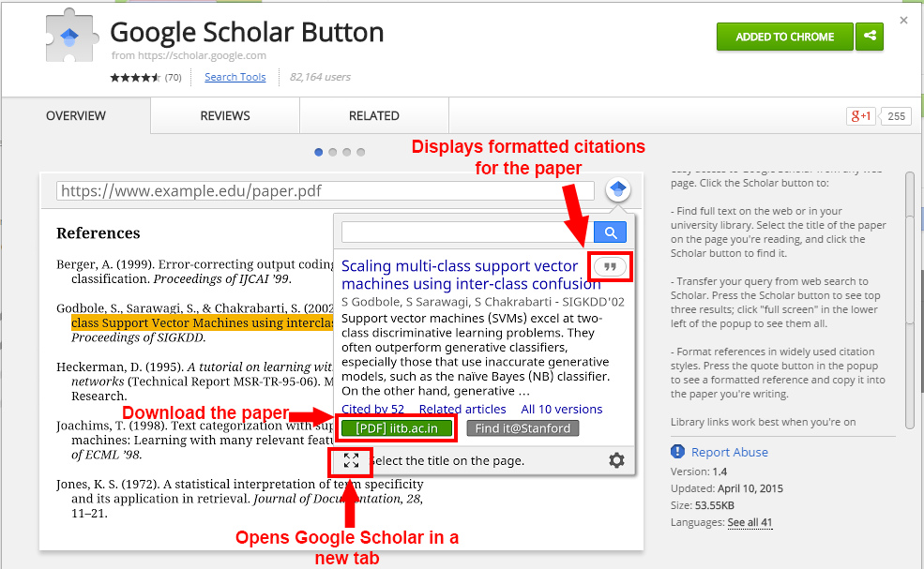The image size is (924, 569).
Task: Click the highlighted class Support Vector Machines text
Action: point(203,322)
